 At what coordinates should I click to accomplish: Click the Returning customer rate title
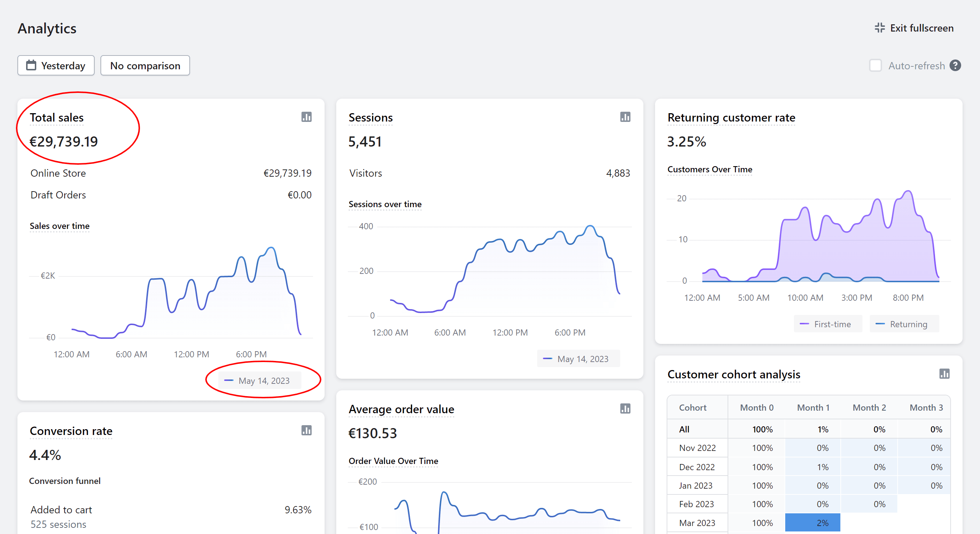pyautogui.click(x=731, y=118)
